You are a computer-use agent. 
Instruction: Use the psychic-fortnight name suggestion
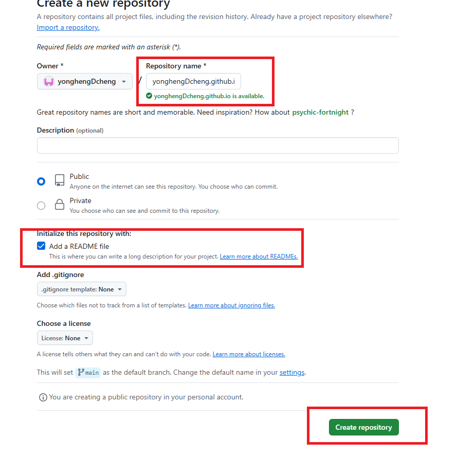320,112
